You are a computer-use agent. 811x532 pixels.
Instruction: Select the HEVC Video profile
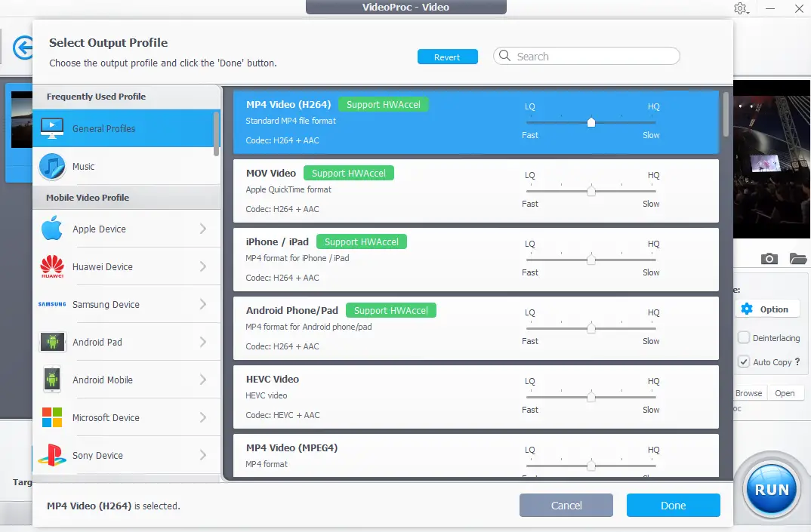(476, 397)
